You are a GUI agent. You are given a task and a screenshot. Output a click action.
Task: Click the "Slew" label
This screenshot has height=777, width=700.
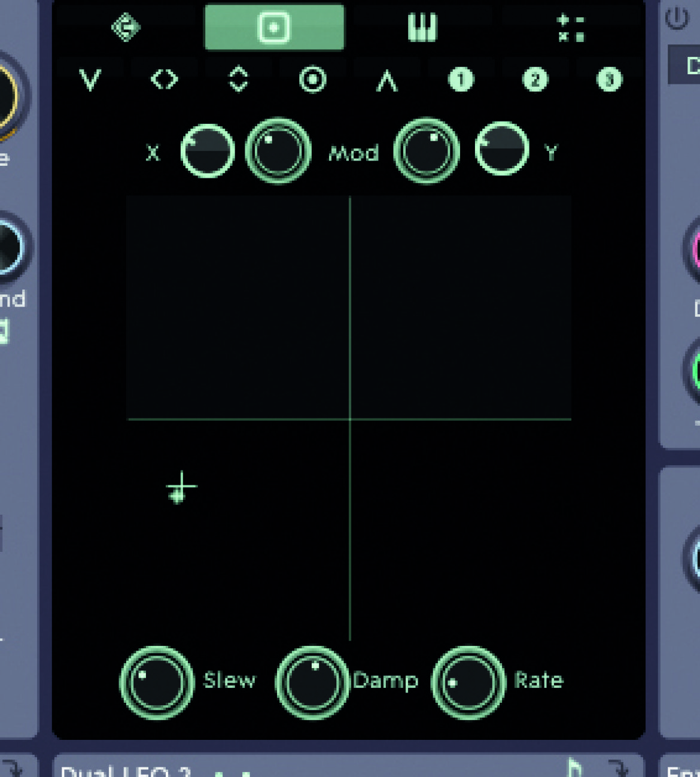click(230, 680)
